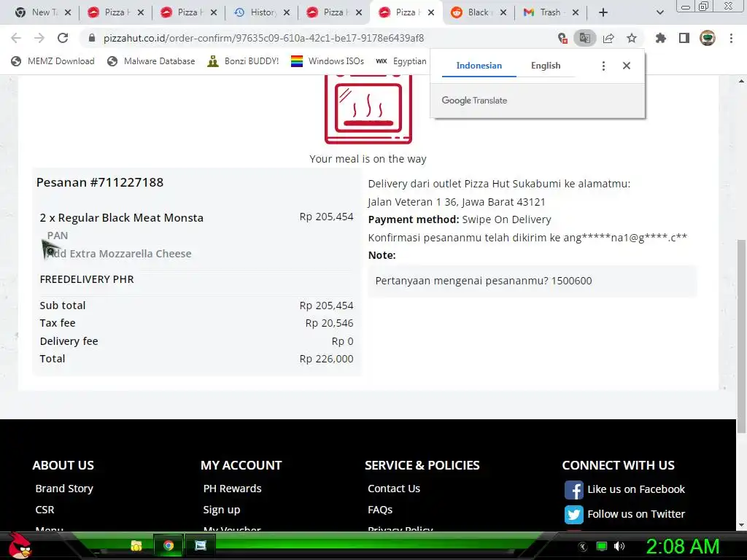Screen dimensions: 747x560
Task: Open the Like us on Facebook link
Action: pyautogui.click(x=636, y=489)
